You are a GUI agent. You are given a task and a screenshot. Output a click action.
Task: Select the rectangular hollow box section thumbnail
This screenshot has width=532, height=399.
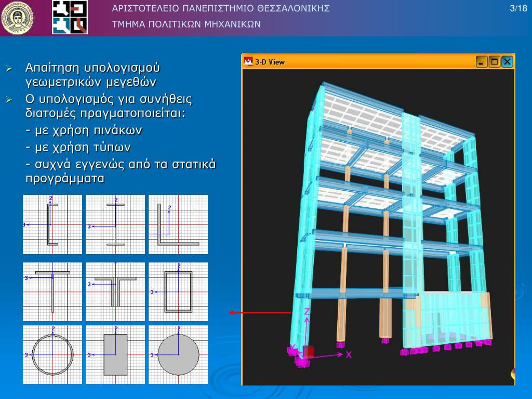178,292
